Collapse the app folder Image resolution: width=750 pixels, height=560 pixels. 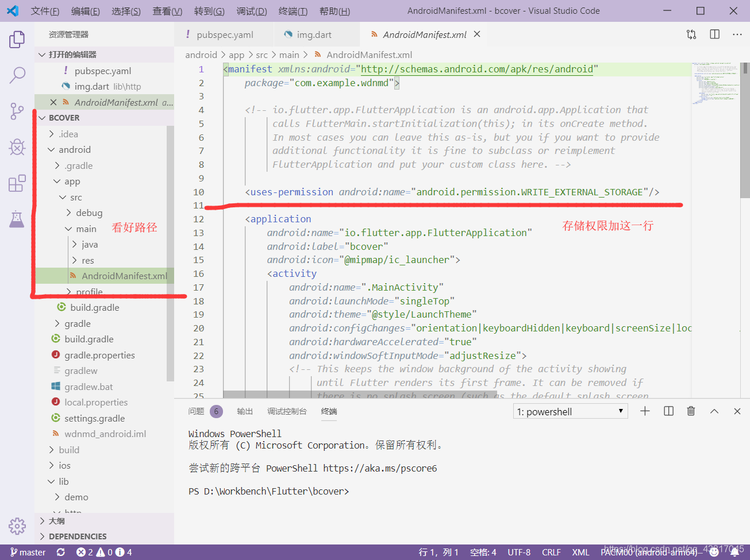coord(57,181)
